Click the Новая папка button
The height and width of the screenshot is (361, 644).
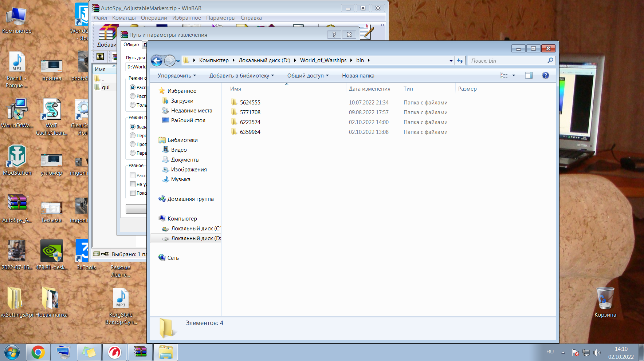tap(358, 76)
